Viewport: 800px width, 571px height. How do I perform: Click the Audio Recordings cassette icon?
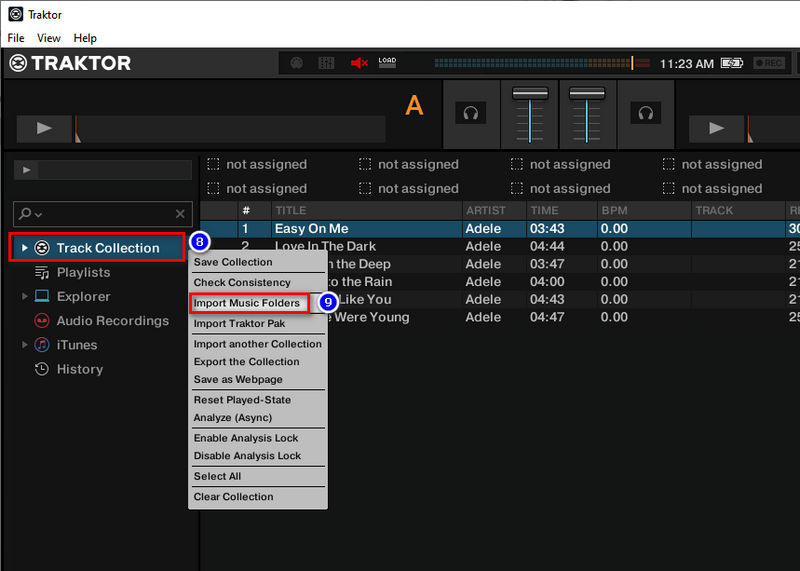click(x=42, y=320)
